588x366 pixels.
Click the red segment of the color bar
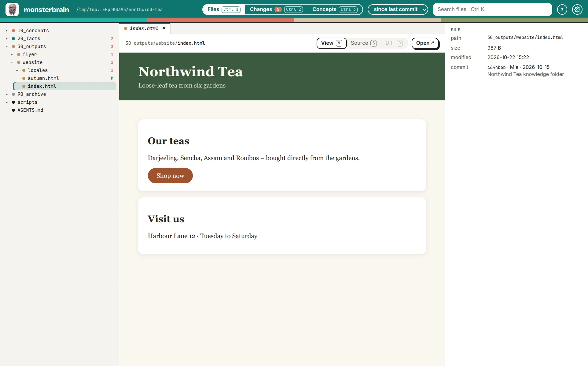click(220, 20)
